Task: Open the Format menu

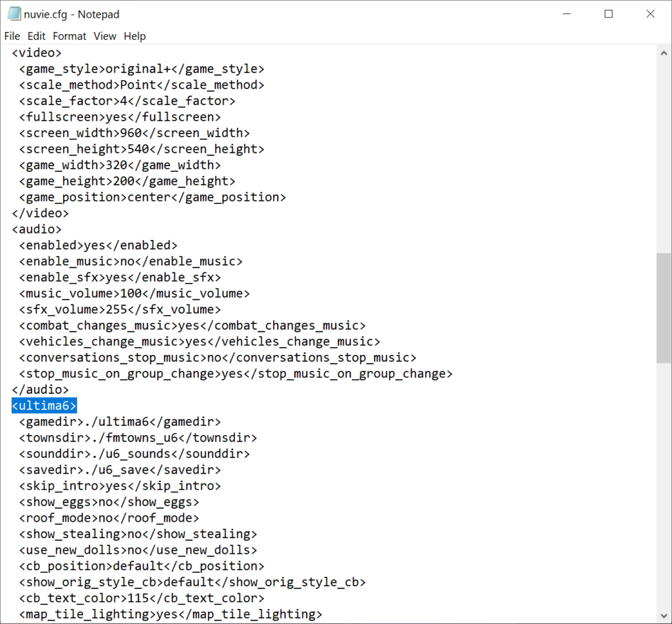Action: point(70,36)
